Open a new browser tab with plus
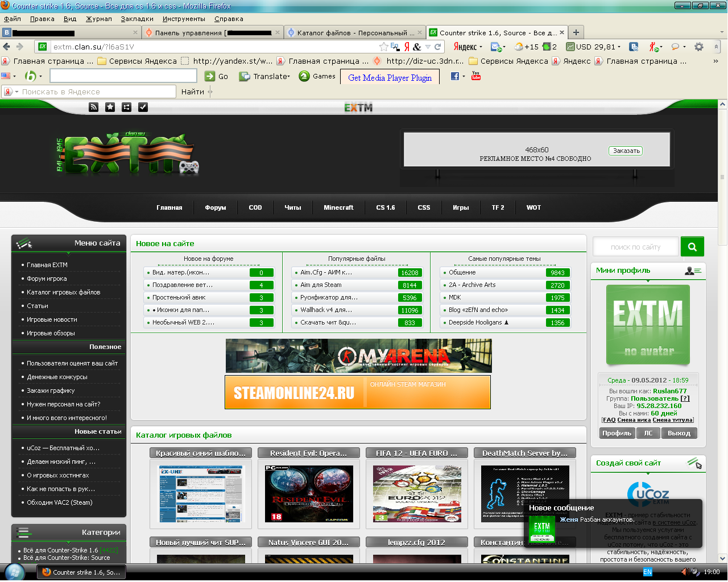728x582 pixels. coord(576,32)
